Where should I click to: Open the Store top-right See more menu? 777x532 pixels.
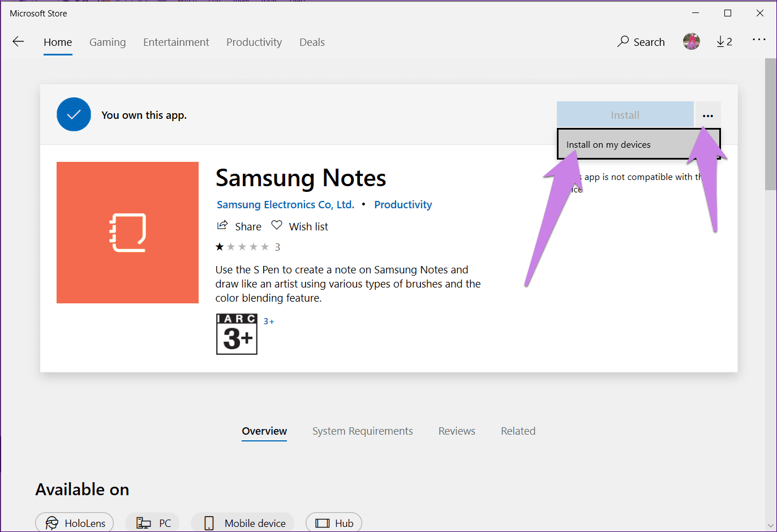[759, 40]
